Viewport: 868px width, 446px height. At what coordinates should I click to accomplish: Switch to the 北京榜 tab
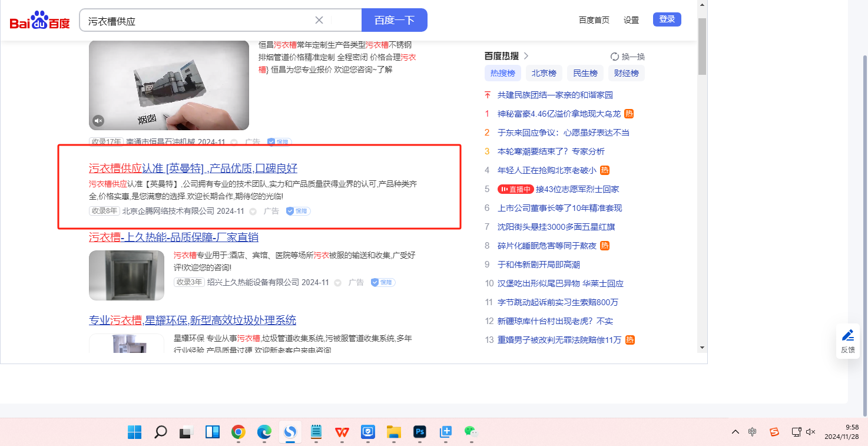[544, 73]
